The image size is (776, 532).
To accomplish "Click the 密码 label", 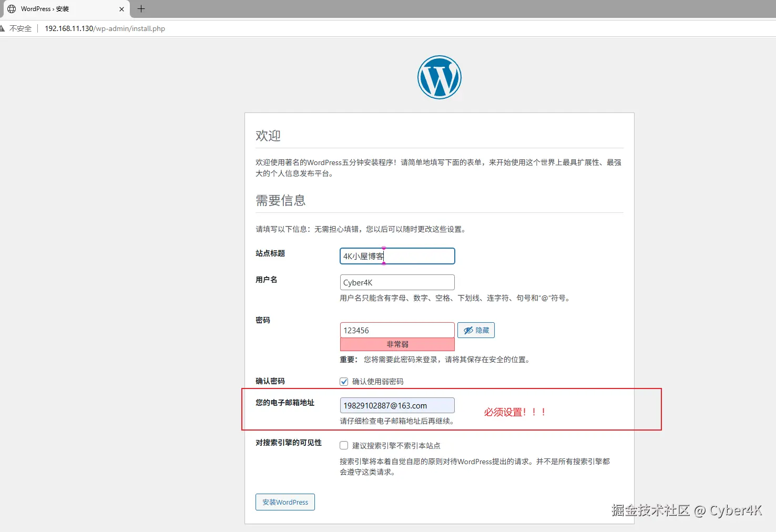I will point(263,320).
